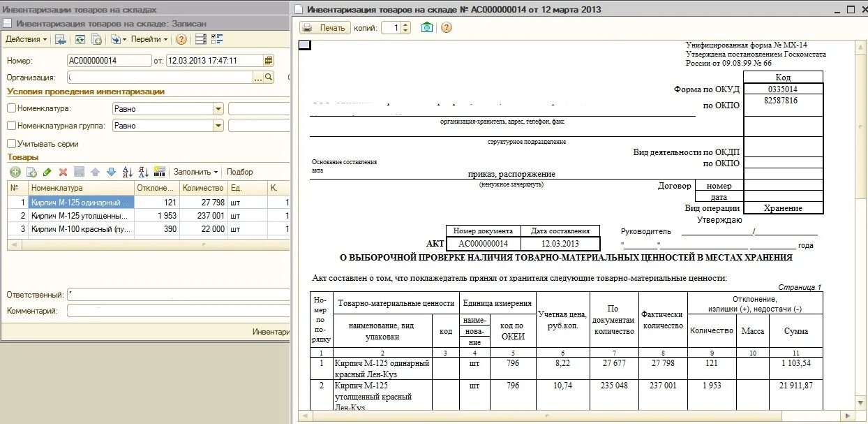Viewport: 868px width, 424px height.
Task: Adjust the копий spinner arrows
Action: coord(407,28)
